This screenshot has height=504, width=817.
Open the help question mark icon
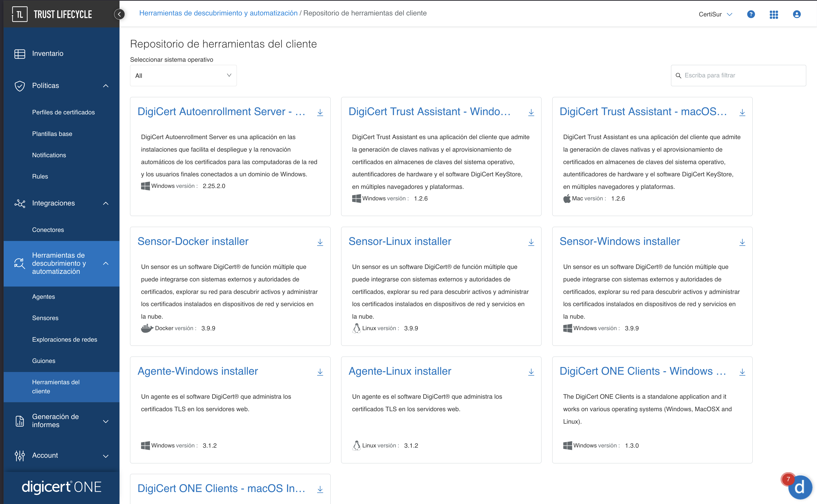pos(751,14)
